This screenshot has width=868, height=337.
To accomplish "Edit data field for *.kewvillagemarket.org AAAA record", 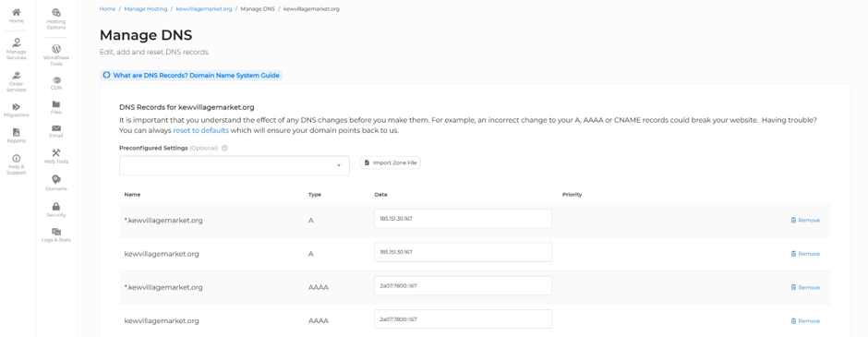I will click(x=463, y=285).
